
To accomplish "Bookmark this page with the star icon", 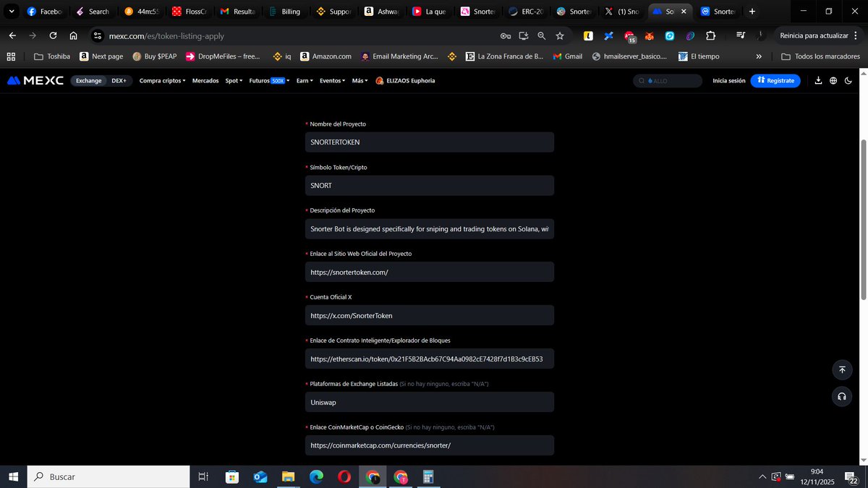I will click(x=560, y=35).
